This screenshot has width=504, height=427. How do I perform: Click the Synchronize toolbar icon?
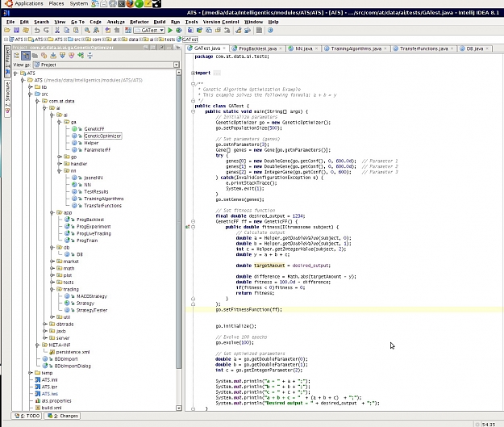[x=26, y=30]
